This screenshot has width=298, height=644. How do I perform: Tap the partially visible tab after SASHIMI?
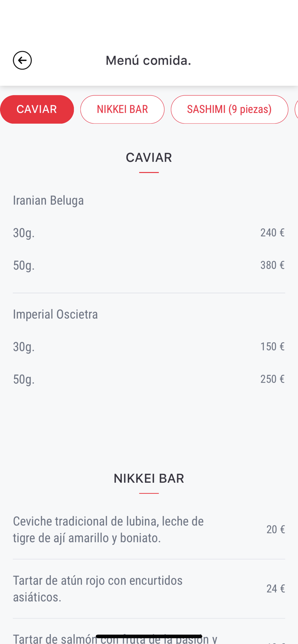click(296, 109)
